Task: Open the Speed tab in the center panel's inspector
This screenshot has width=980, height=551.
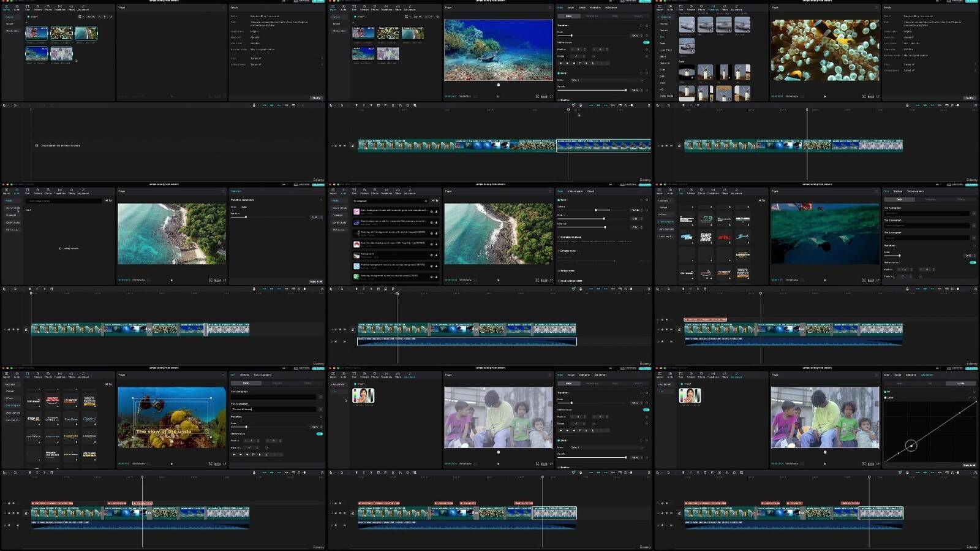Action: (x=590, y=191)
